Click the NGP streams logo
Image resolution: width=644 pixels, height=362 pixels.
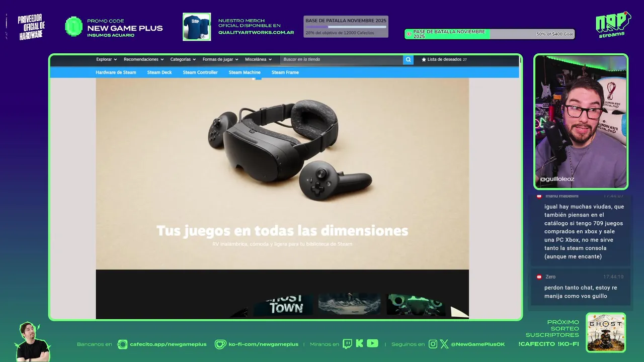(x=613, y=25)
